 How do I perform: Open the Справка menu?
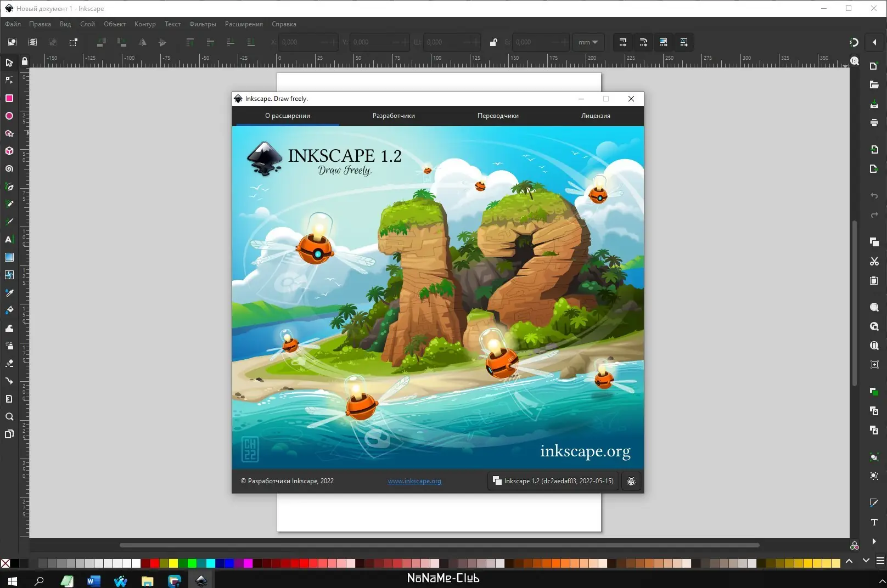284,24
